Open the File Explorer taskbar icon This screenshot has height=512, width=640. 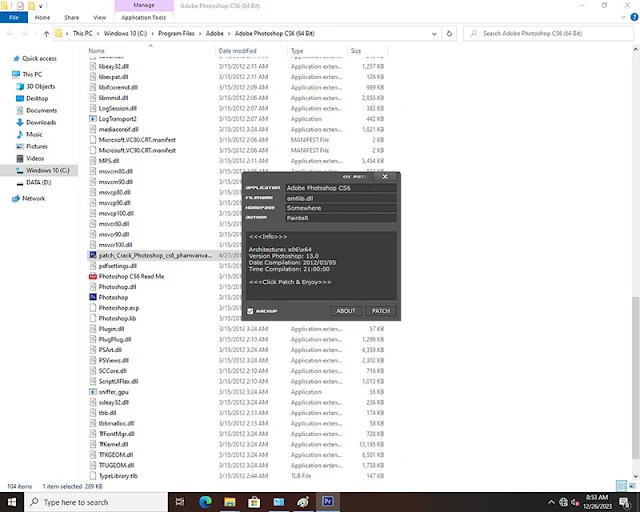click(230, 502)
